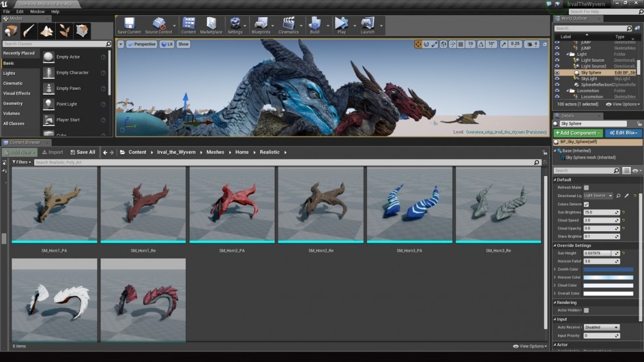Open View Options in Content Browser
The width and height of the screenshot is (644, 362).
(530, 346)
